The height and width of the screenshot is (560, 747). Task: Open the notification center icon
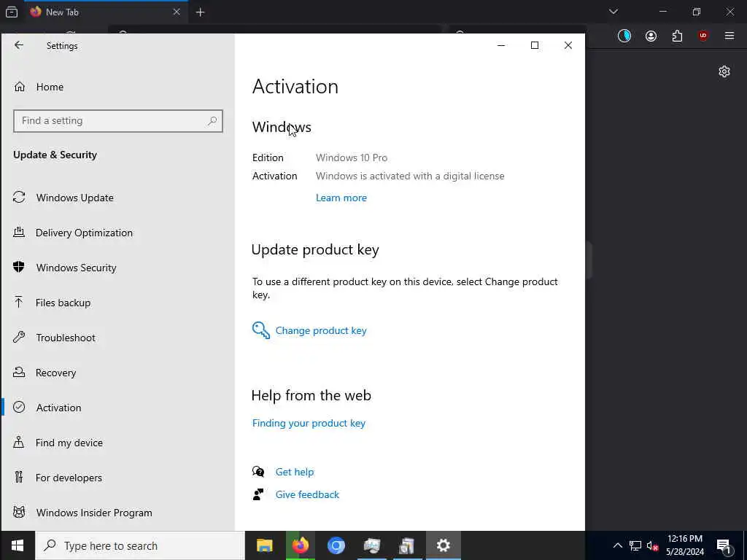point(724,545)
